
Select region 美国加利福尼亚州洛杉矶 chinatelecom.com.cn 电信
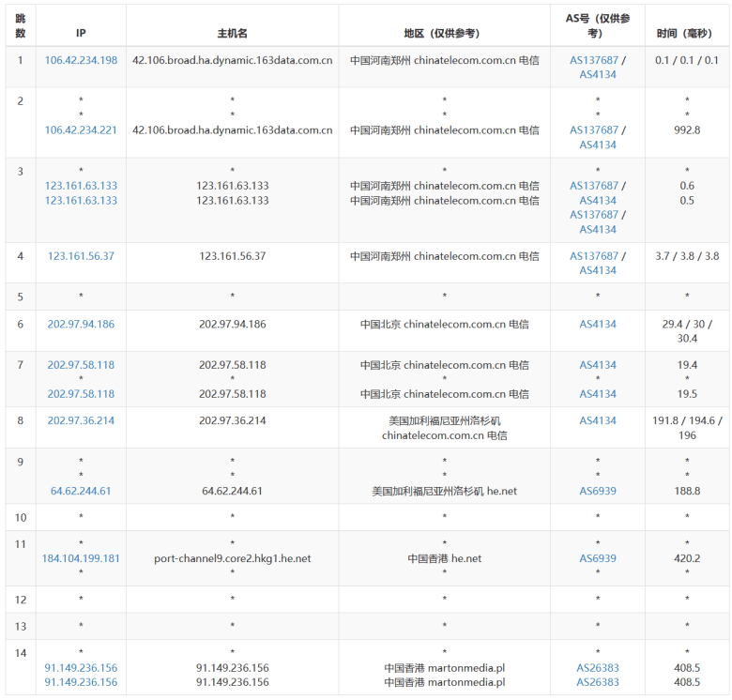445,428
